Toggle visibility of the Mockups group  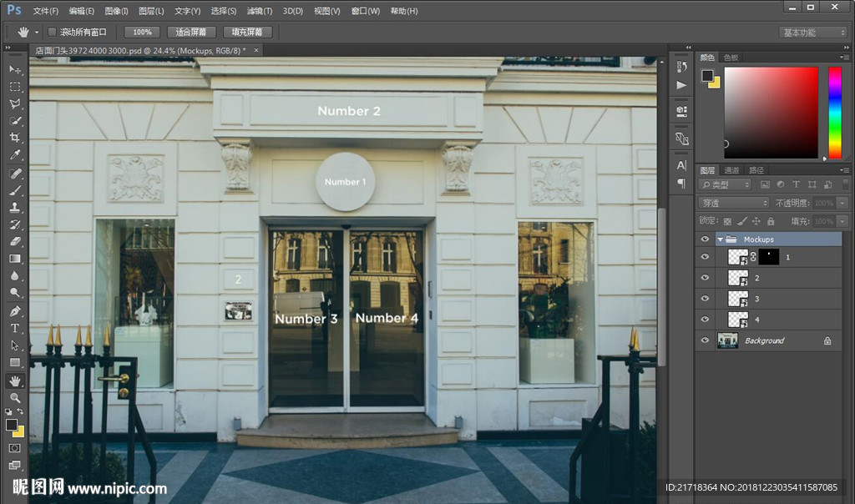(x=705, y=239)
